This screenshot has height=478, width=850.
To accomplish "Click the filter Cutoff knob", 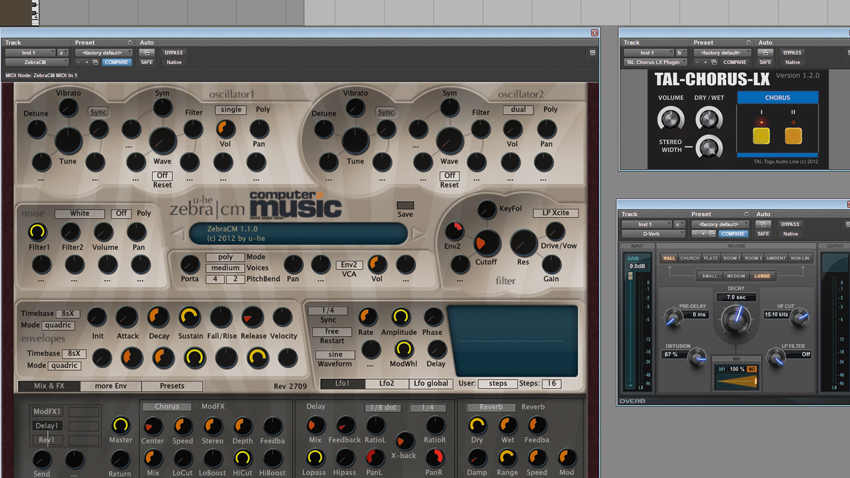I will point(487,243).
